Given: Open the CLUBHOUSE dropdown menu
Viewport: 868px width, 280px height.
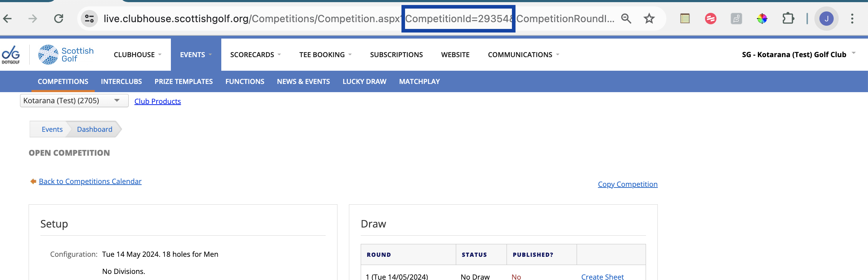Looking at the screenshot, I should pyautogui.click(x=138, y=55).
